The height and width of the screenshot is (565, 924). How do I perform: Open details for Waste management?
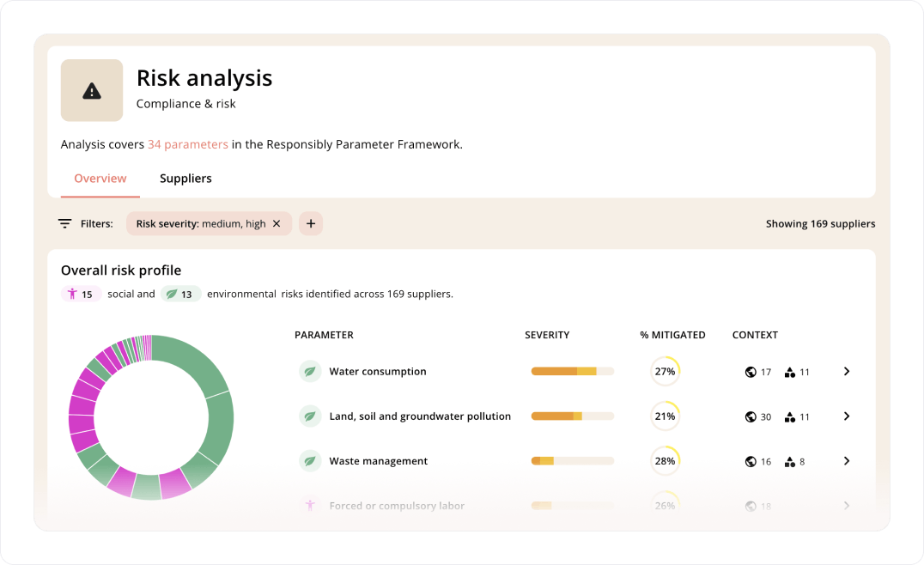[x=847, y=460]
